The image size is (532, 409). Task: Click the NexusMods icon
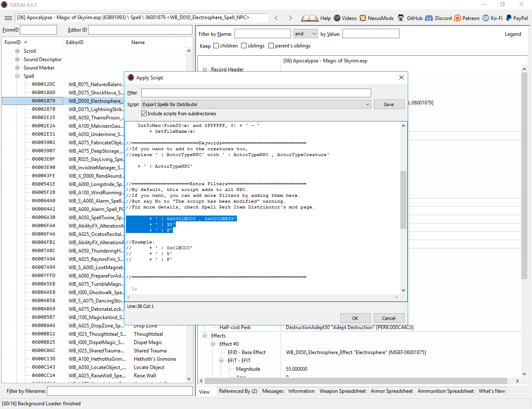click(x=363, y=18)
